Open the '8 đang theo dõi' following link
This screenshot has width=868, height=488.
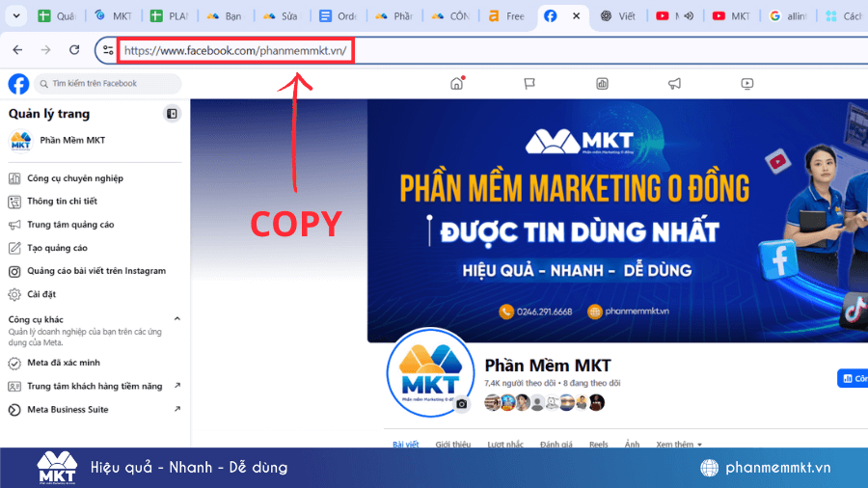[592, 383]
